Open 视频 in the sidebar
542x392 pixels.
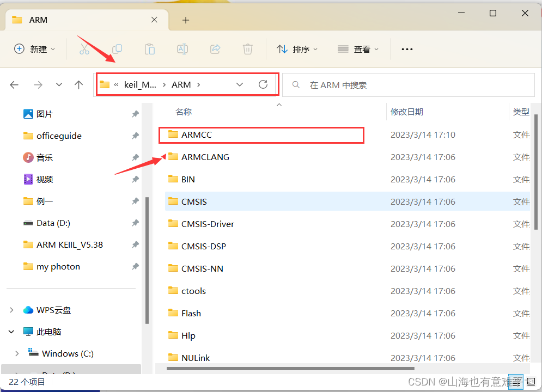[x=44, y=179]
